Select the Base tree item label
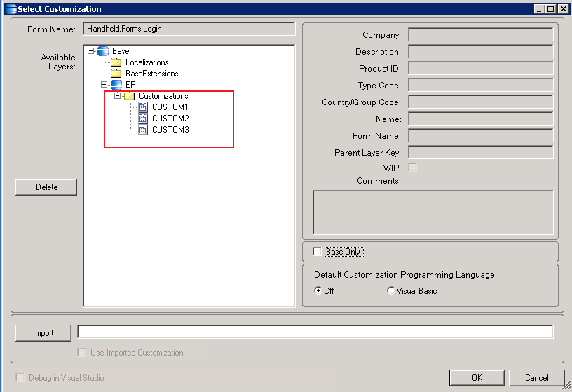The height and width of the screenshot is (392, 572). [x=121, y=51]
